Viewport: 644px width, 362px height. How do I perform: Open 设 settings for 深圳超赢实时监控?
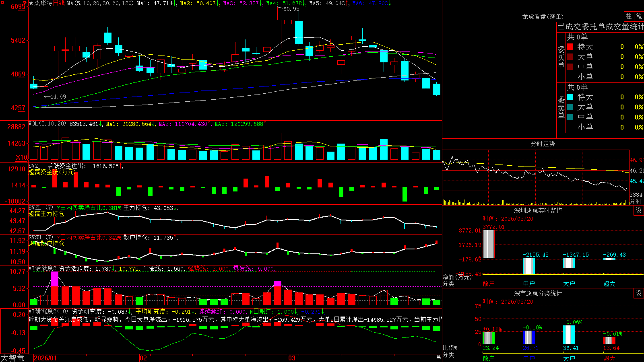pos(639,210)
